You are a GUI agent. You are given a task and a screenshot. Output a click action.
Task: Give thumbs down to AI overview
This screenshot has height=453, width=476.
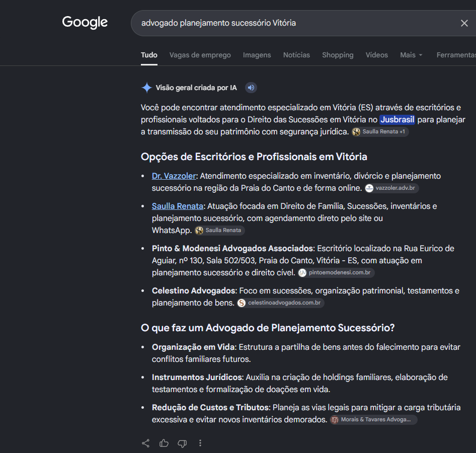[182, 443]
